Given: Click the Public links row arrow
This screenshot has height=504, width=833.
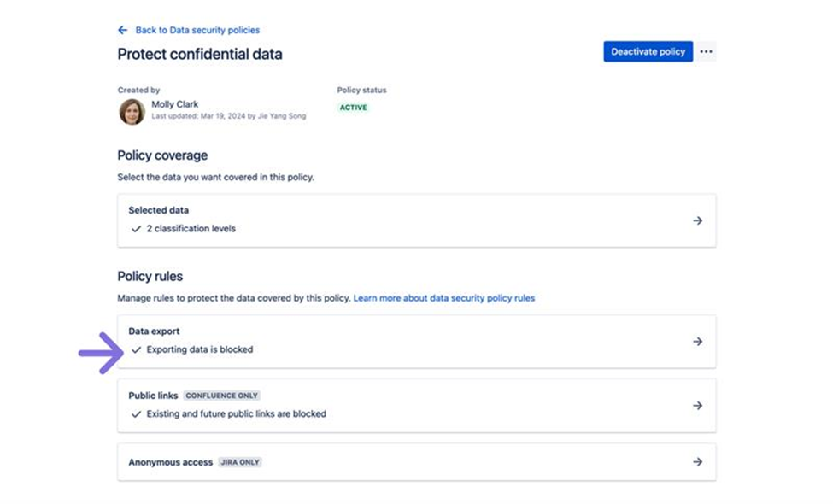Looking at the screenshot, I should [697, 406].
